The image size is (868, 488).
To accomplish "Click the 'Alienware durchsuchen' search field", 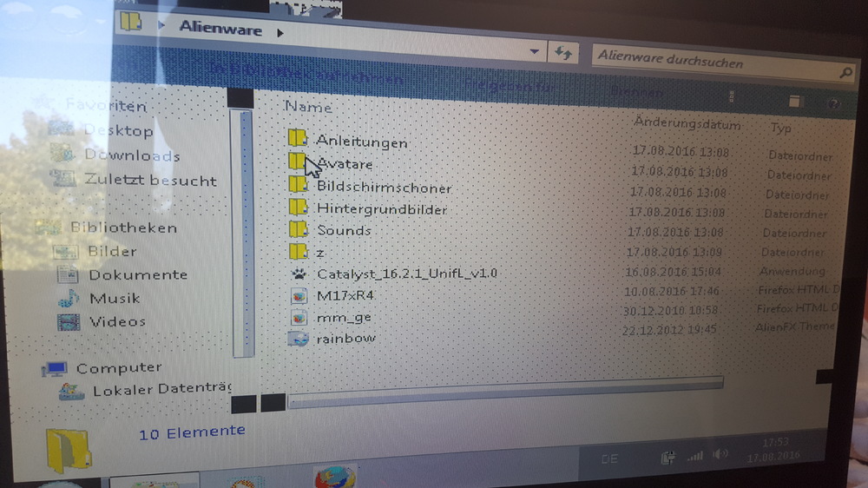I will (x=712, y=63).
